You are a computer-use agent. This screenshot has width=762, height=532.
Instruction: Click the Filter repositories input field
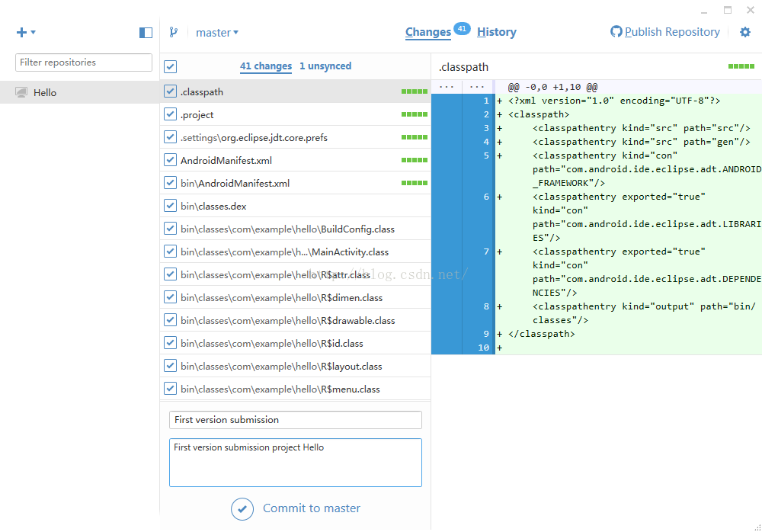click(x=84, y=62)
